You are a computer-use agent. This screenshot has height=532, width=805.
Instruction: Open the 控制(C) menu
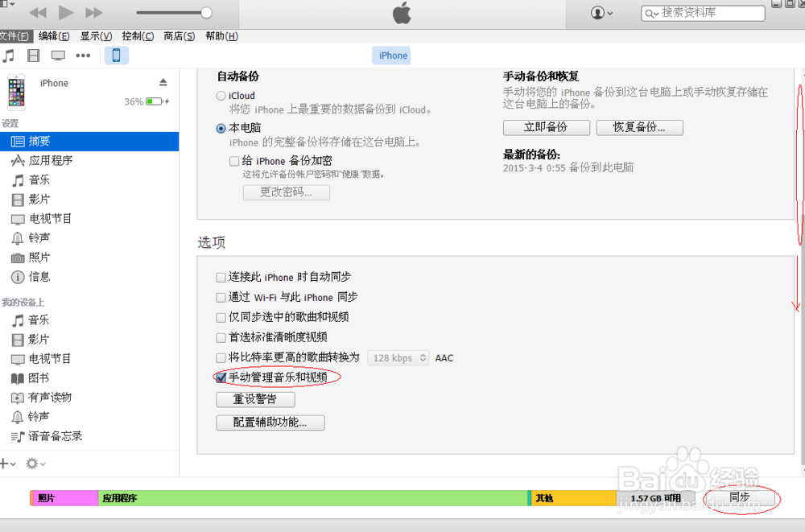pos(138,36)
